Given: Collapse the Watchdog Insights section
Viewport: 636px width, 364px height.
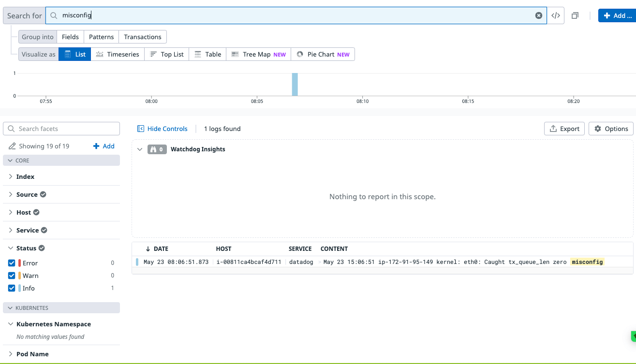Looking at the screenshot, I should point(140,149).
